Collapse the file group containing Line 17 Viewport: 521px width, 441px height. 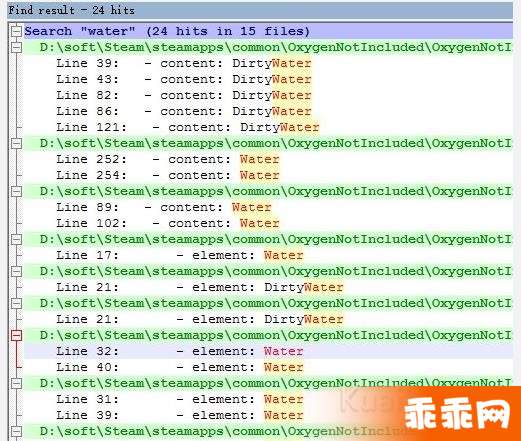tap(16, 239)
